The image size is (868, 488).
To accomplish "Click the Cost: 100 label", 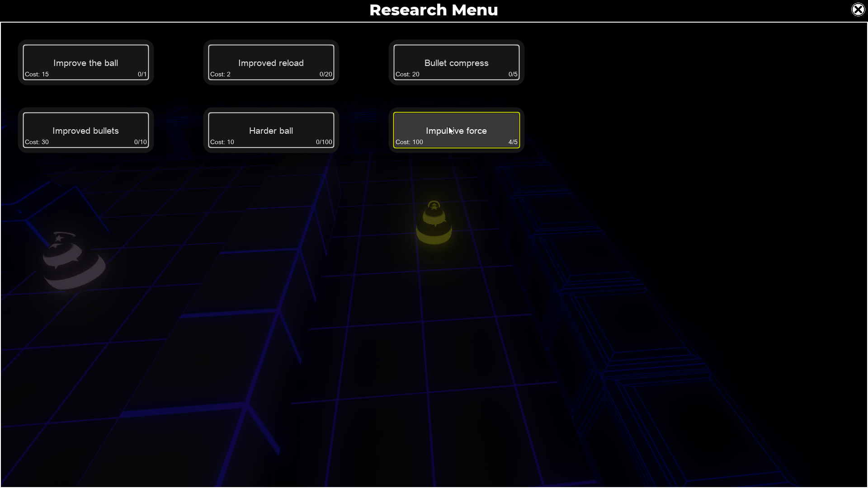I will (x=409, y=142).
